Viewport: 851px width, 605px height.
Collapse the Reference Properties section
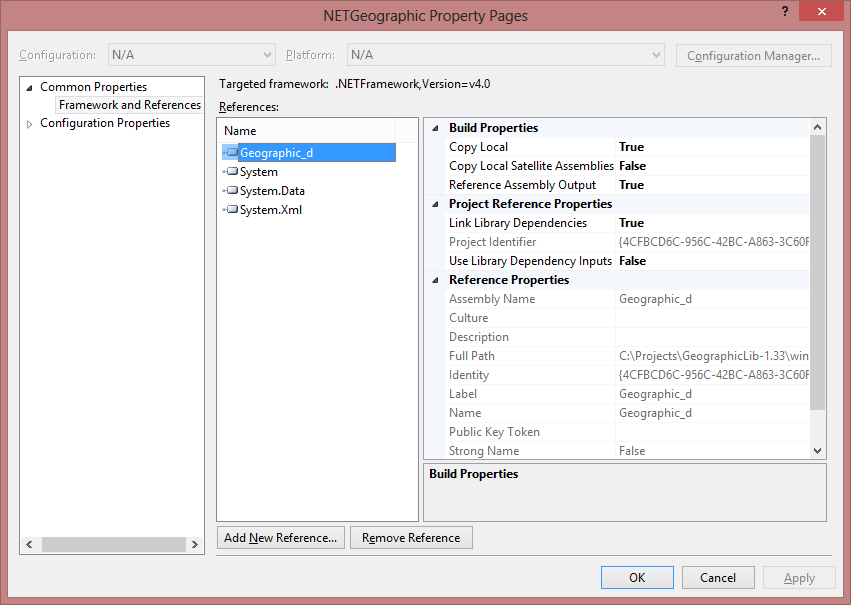point(434,280)
